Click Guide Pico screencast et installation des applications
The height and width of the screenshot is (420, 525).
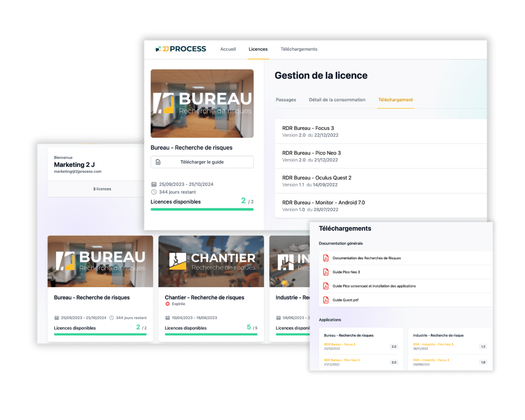pyautogui.click(x=374, y=286)
